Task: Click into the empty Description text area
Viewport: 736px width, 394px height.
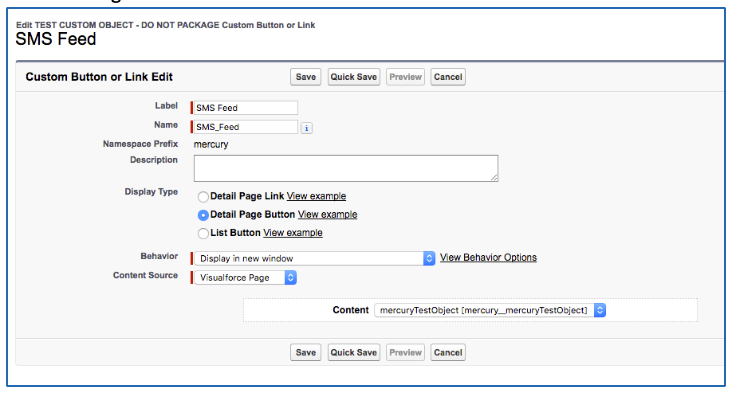Action: pyautogui.click(x=346, y=168)
